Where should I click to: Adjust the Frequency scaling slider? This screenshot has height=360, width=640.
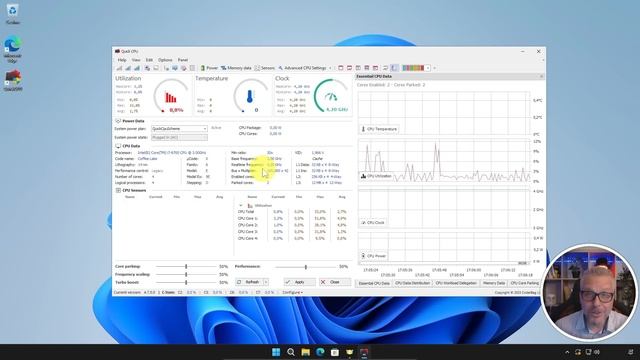[x=186, y=274]
